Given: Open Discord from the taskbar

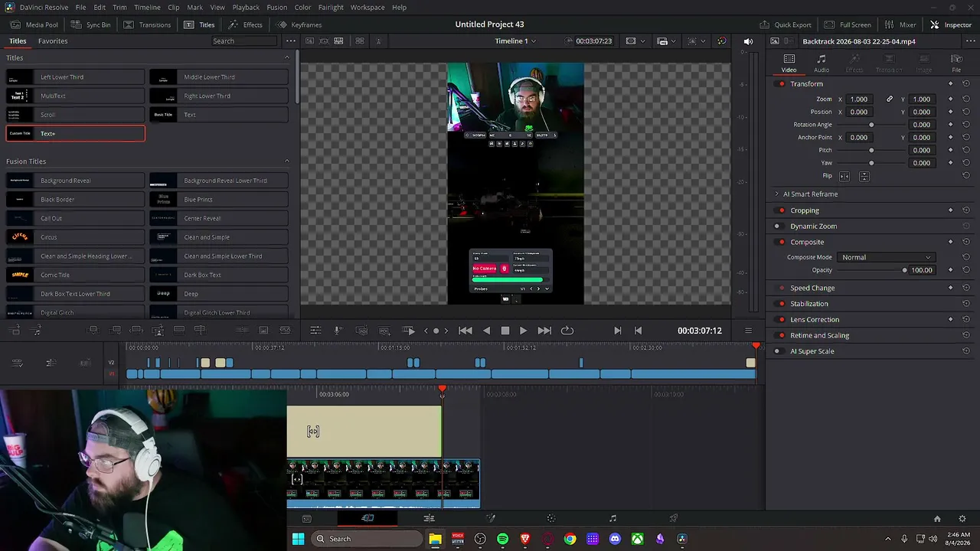Looking at the screenshot, I should (615, 539).
